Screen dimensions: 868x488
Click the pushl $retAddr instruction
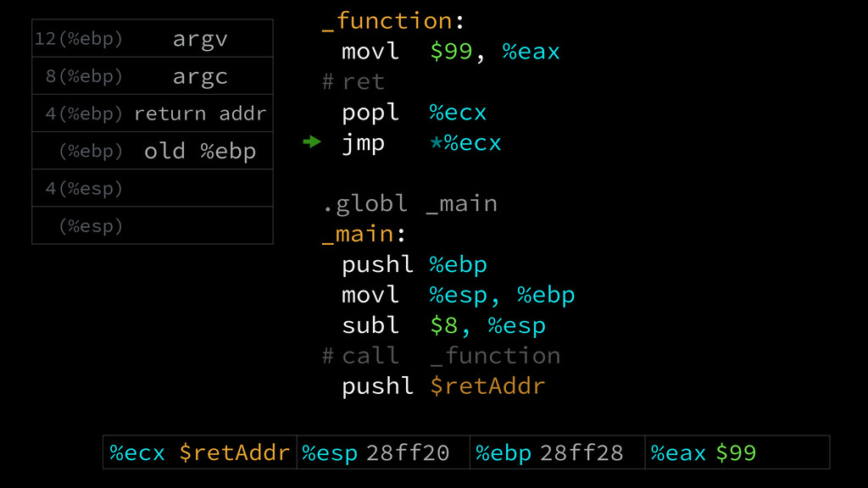(x=443, y=386)
